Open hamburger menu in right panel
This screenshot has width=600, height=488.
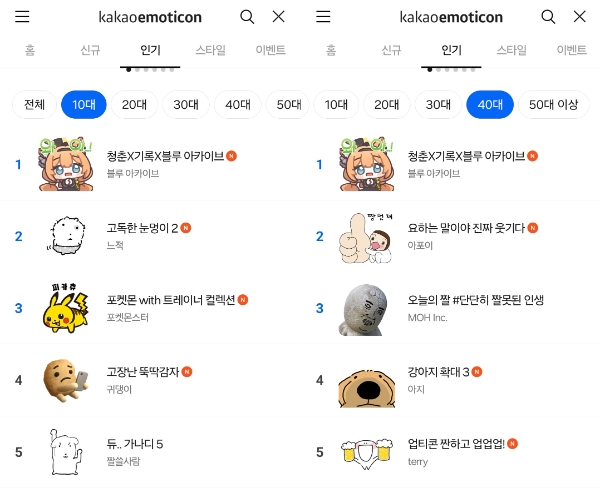pyautogui.click(x=323, y=17)
